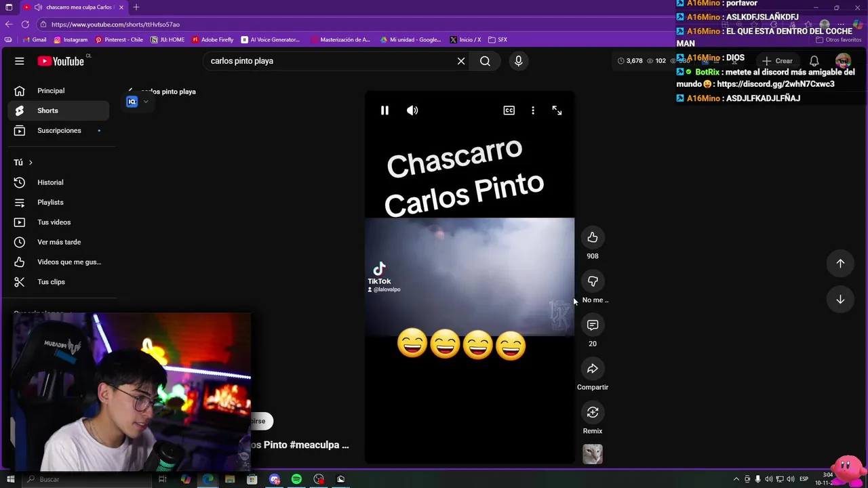Screen dimensions: 868x488
Task: Close the chascarro mea culpa tab
Action: click(123, 7)
